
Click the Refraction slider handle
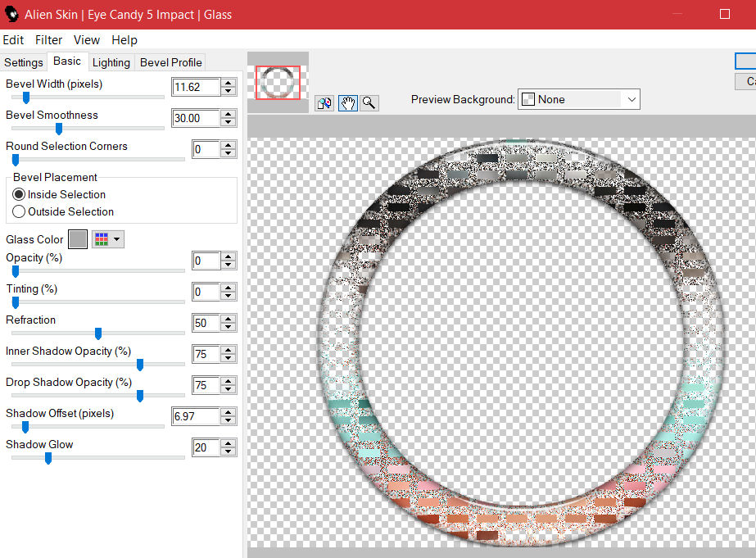(98, 333)
